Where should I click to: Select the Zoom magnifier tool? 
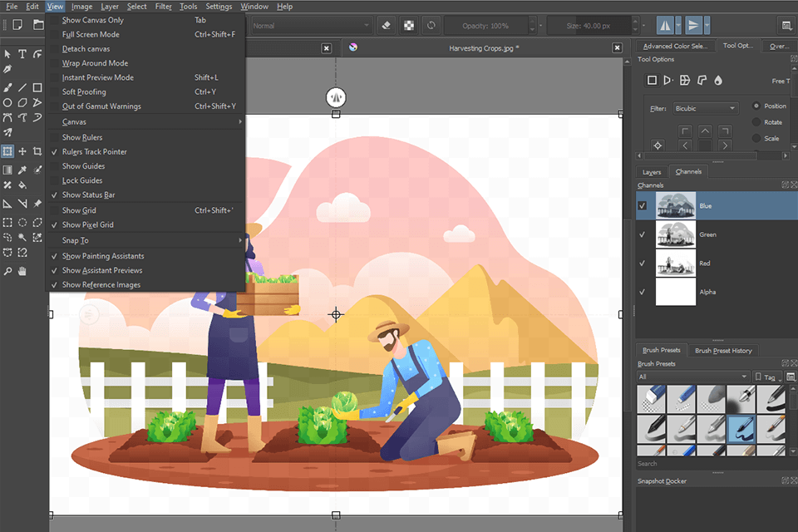tap(7, 271)
